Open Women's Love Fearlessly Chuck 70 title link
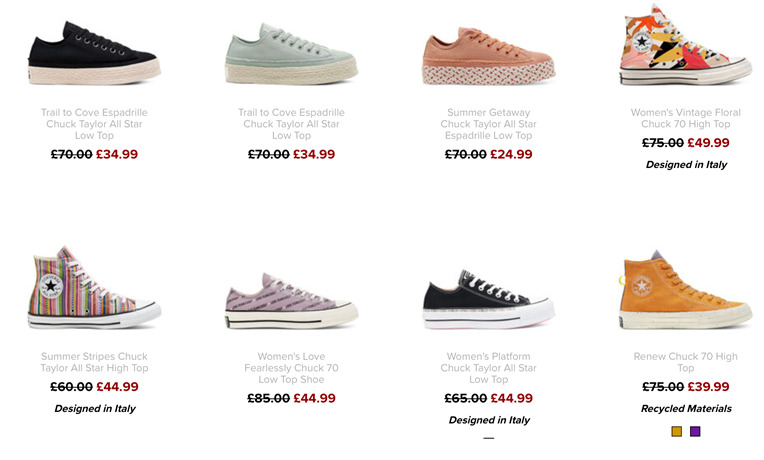 point(291,368)
